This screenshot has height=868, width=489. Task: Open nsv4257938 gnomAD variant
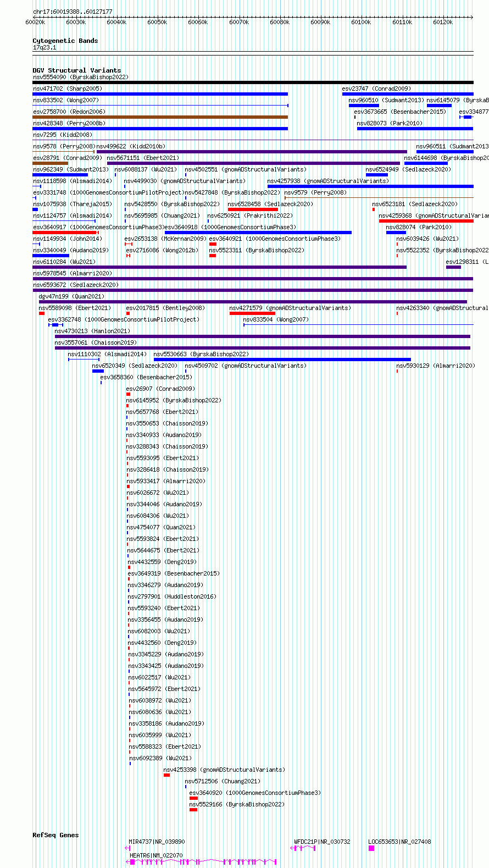click(327, 181)
